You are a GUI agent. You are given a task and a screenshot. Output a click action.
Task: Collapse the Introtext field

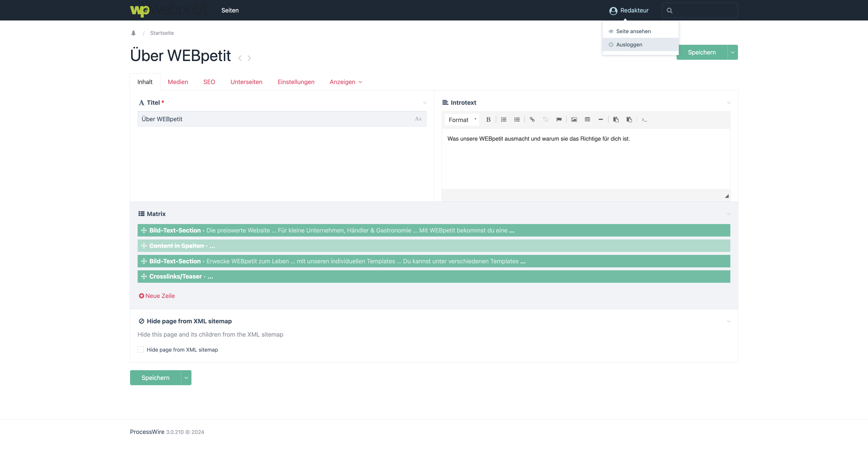728,102
